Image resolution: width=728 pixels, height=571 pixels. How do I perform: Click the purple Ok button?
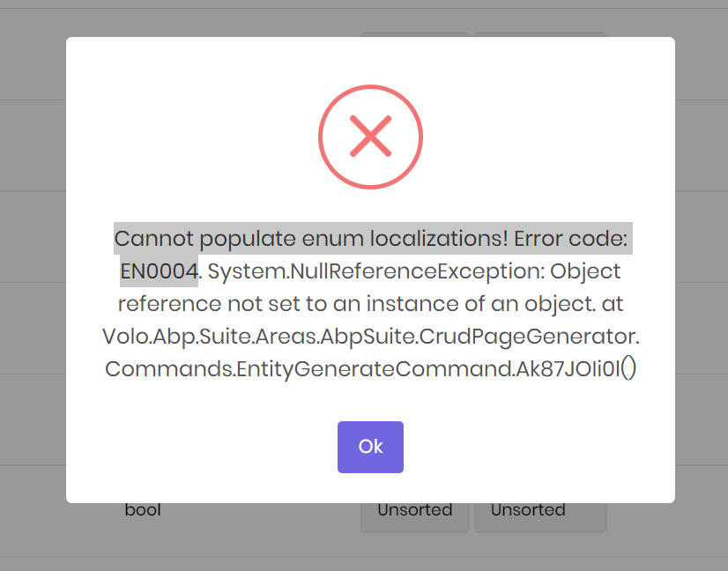coord(370,447)
